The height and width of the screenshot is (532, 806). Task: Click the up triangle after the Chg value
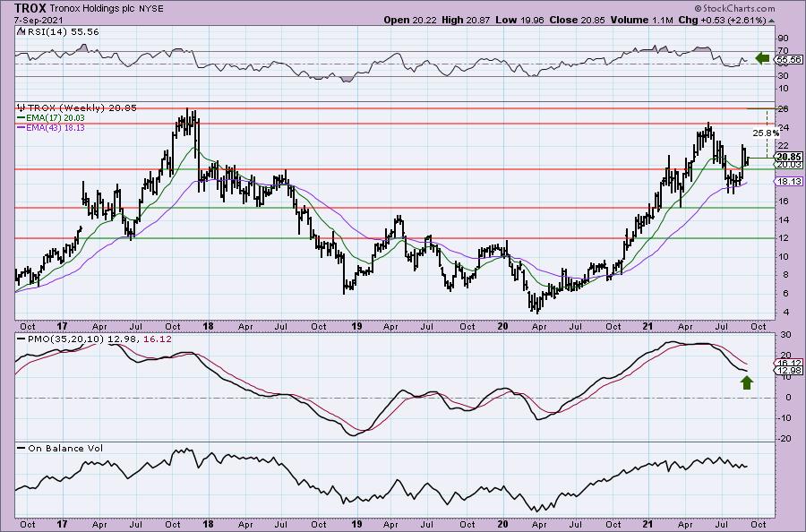pos(772,21)
